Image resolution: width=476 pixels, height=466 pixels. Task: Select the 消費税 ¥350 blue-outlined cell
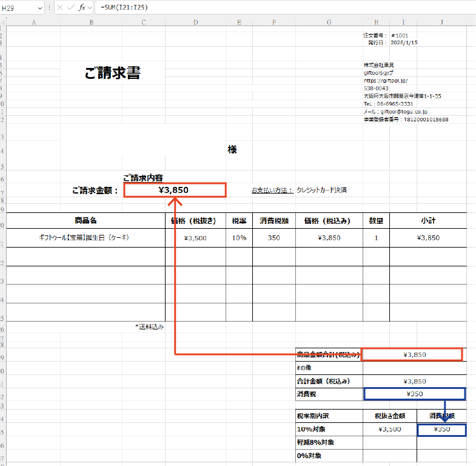[x=414, y=394]
